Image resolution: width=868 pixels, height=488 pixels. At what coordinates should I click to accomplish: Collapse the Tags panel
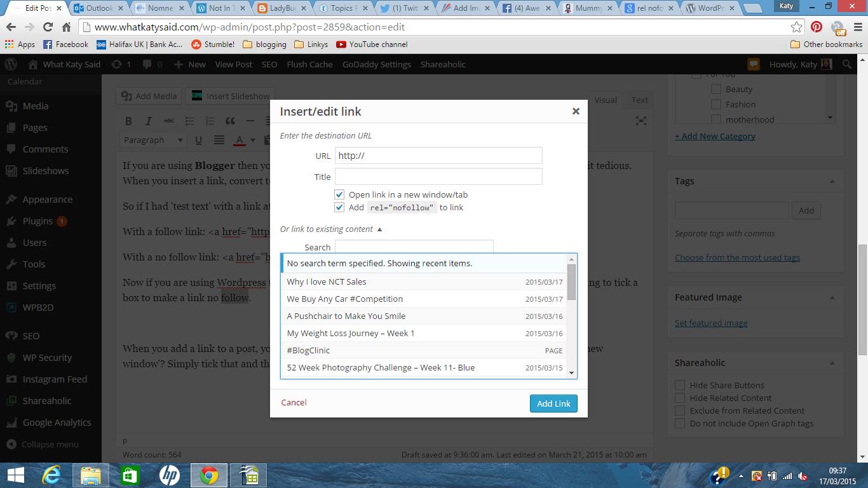point(832,181)
